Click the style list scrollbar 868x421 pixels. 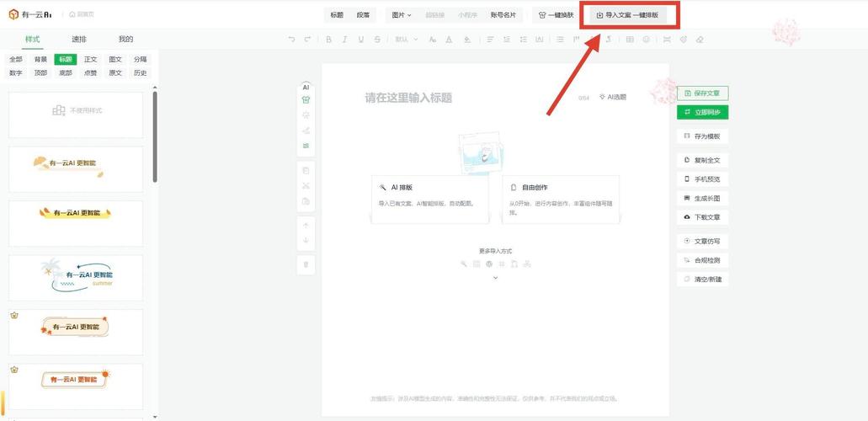[x=155, y=136]
